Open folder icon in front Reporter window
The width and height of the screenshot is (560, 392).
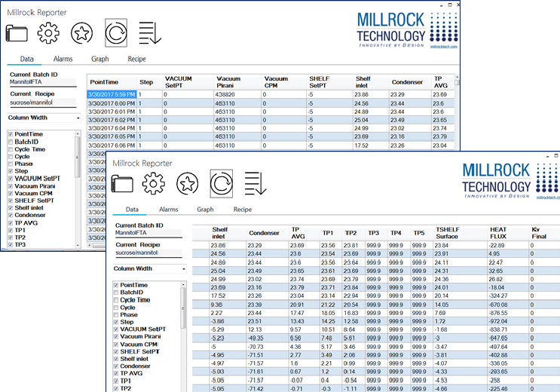point(122,184)
